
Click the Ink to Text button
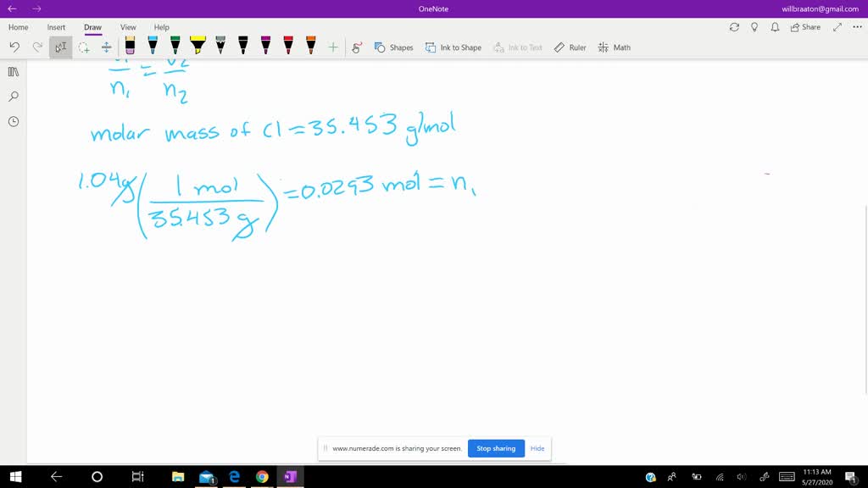click(518, 47)
